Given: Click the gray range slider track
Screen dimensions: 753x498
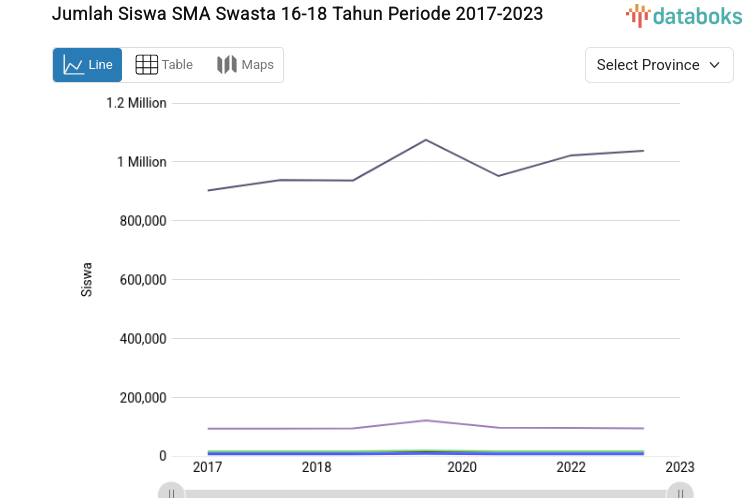Looking at the screenshot, I should tap(425, 493).
